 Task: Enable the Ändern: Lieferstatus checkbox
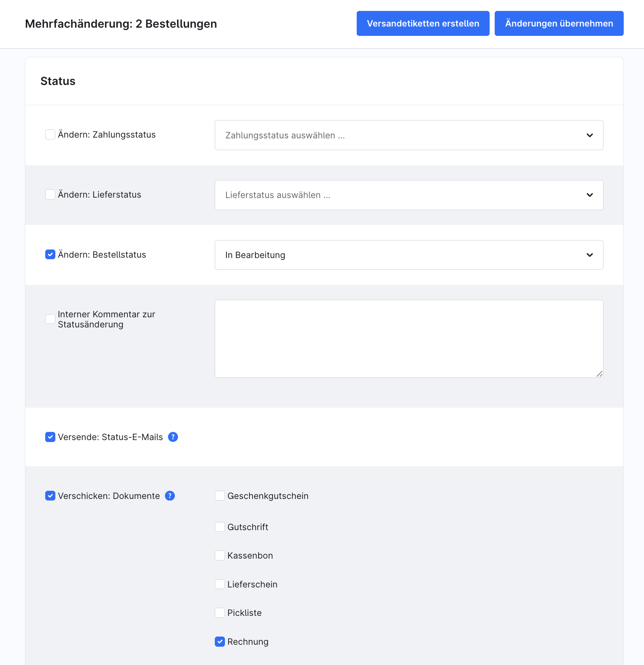click(50, 195)
